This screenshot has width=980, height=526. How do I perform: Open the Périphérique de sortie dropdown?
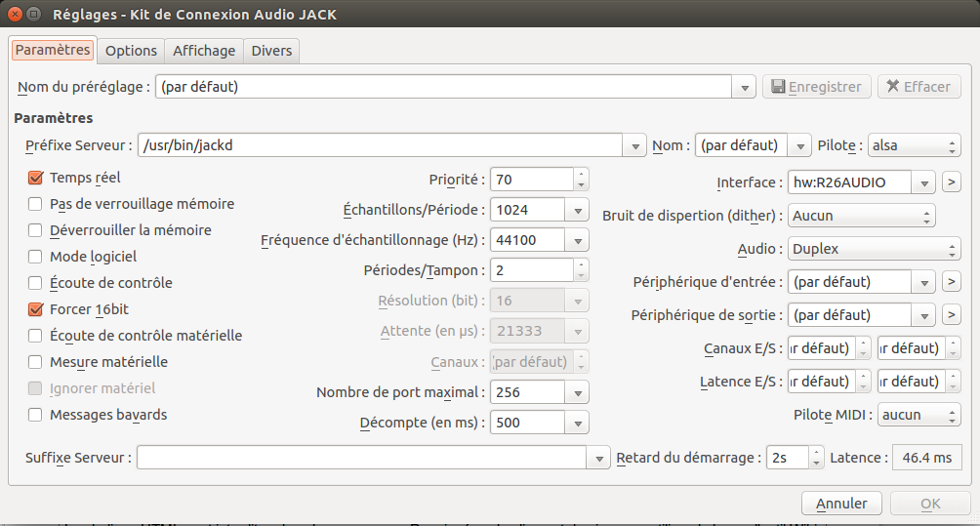coord(923,315)
